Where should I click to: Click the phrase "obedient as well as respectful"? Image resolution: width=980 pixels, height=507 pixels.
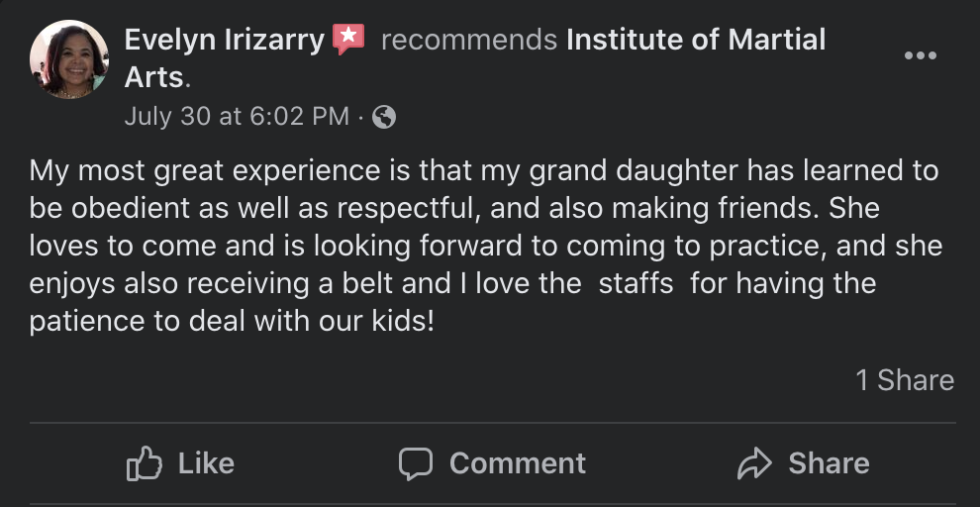pos(256,209)
